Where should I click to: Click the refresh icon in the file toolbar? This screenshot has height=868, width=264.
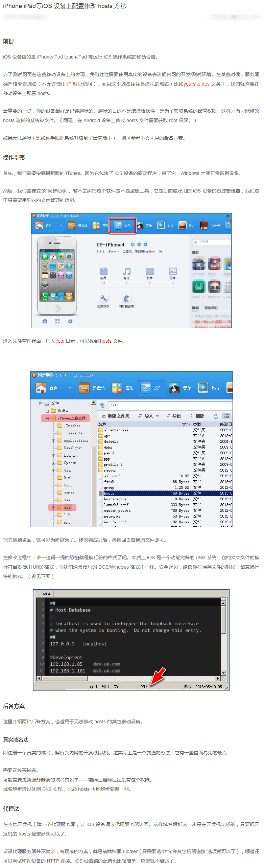pyautogui.click(x=216, y=416)
